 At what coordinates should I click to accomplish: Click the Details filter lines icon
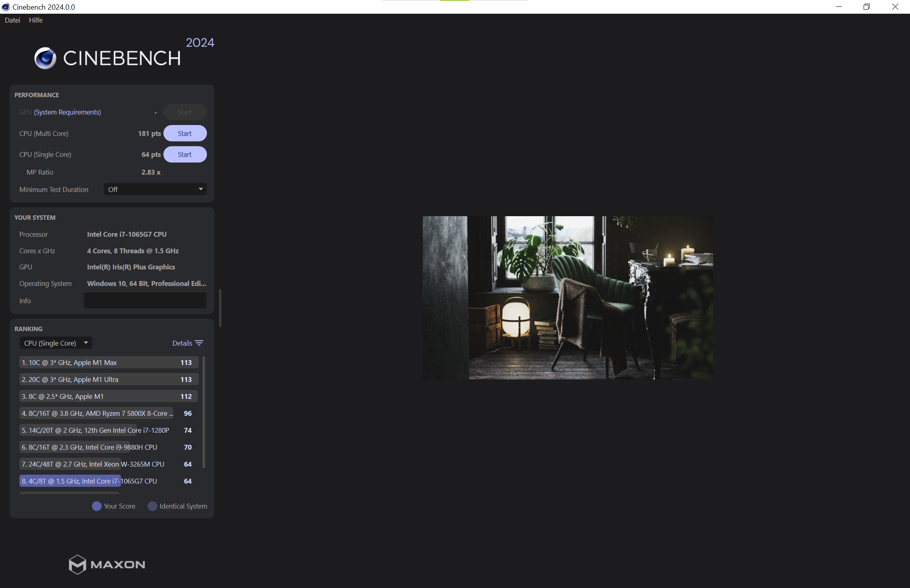click(199, 343)
